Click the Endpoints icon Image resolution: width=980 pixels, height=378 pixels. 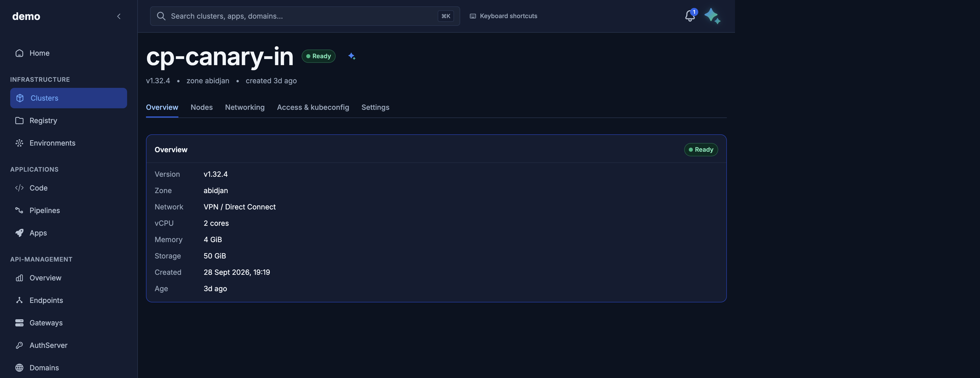[x=19, y=300]
